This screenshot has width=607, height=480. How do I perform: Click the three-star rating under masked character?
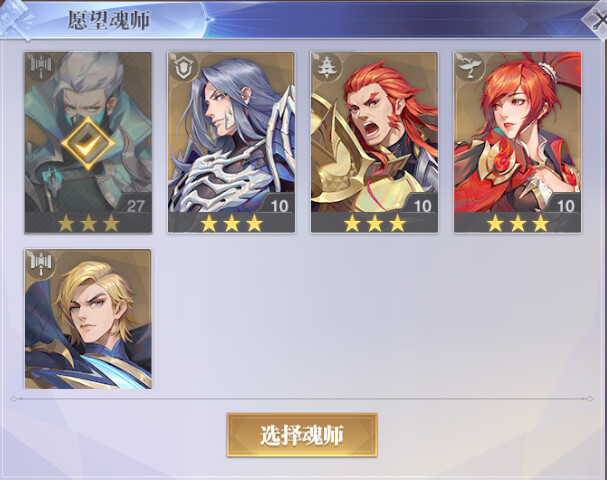88,223
